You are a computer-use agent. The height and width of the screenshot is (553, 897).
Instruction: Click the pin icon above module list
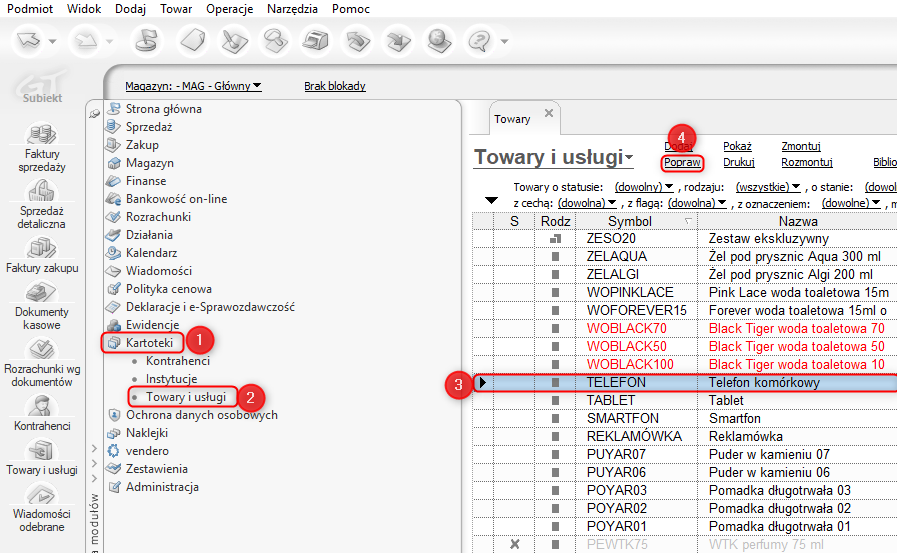(94, 114)
